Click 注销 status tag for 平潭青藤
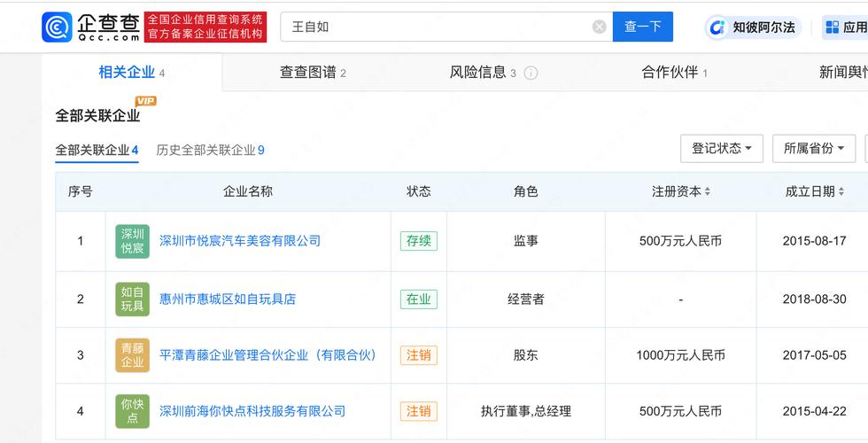Image resolution: width=868 pixels, height=443 pixels. [418, 355]
